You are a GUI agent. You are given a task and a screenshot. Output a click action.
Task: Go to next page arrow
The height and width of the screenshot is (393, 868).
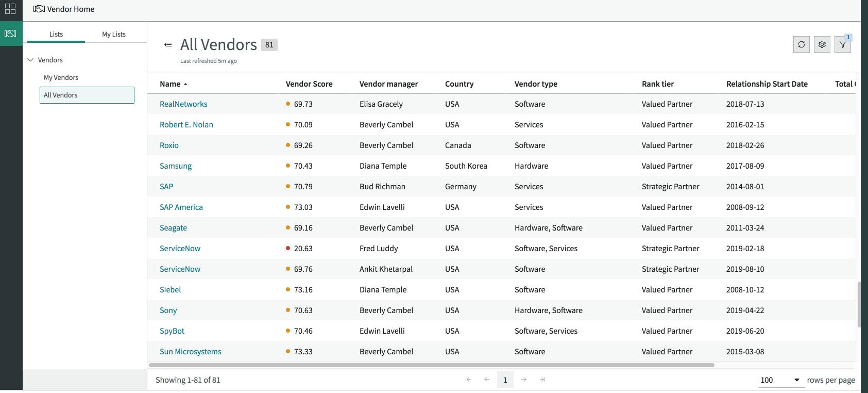point(524,380)
